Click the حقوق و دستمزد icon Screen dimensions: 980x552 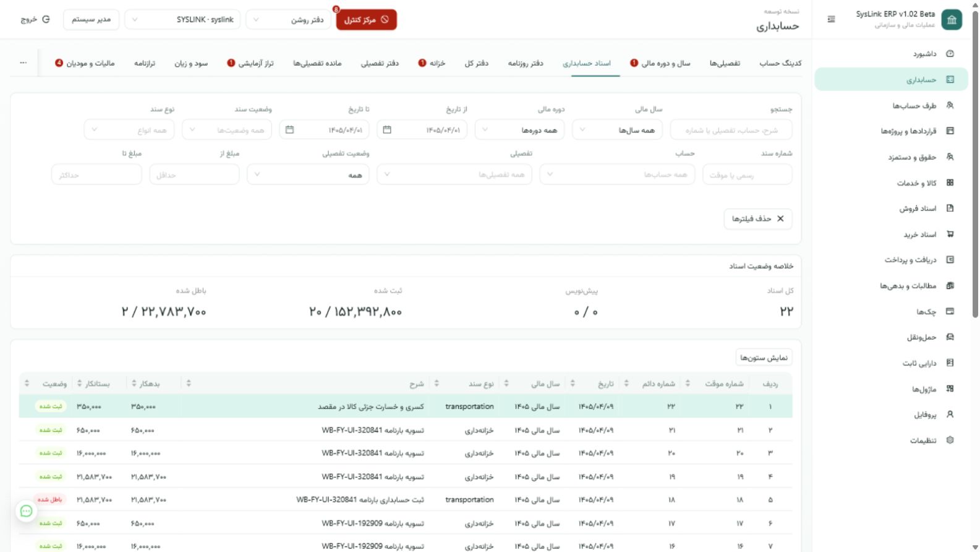[950, 157]
